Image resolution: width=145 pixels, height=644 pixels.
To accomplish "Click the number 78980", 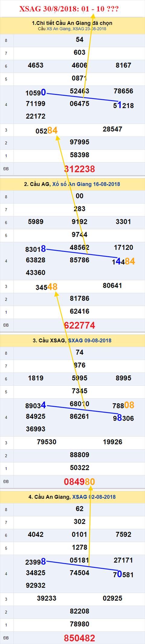I will click(x=79, y=624).
